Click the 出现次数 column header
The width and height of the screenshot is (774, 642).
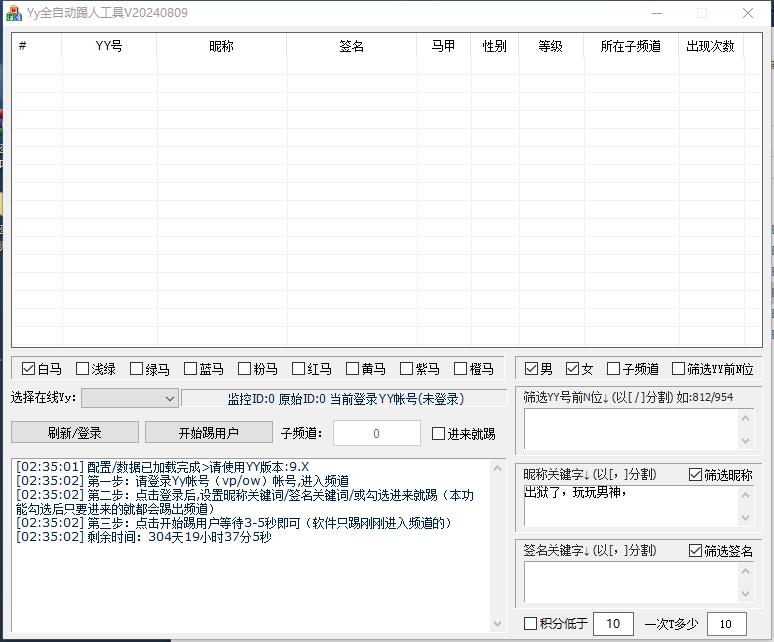[x=711, y=46]
